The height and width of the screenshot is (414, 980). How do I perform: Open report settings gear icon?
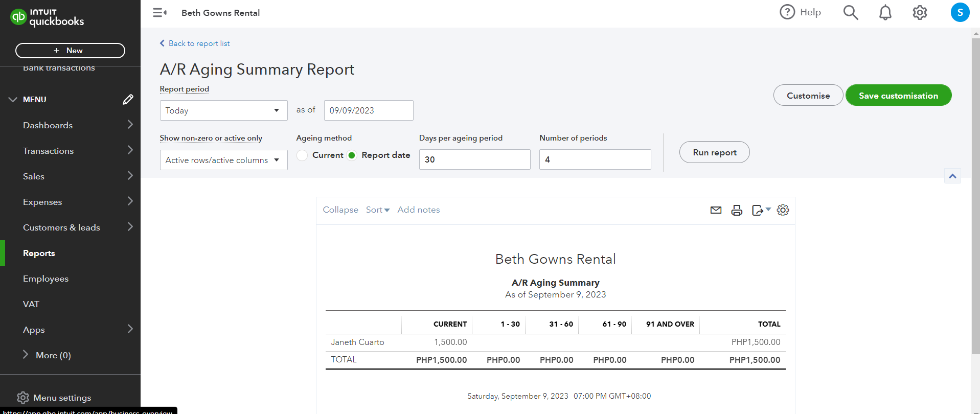pyautogui.click(x=783, y=210)
